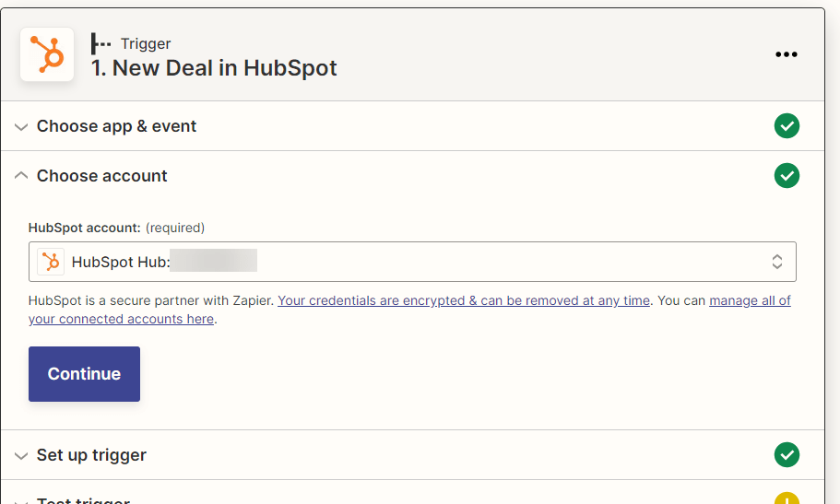
Task: Open the Choose app & event section
Action: [412, 126]
